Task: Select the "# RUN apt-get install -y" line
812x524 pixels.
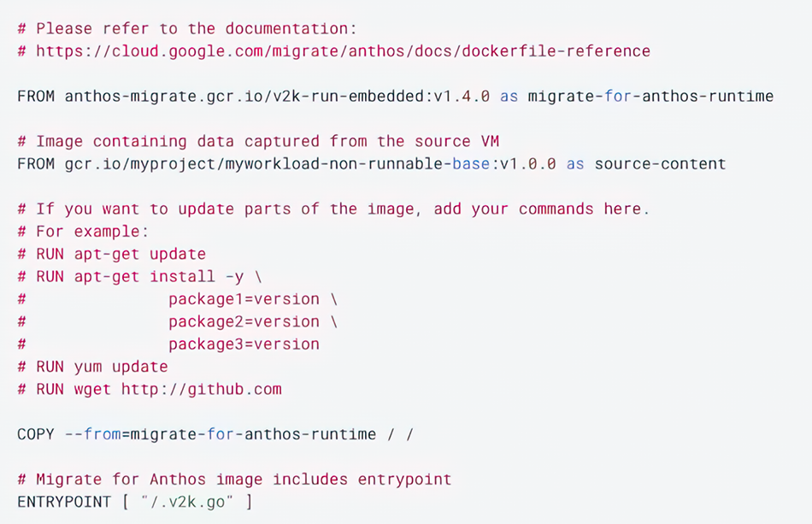Action: pos(139,276)
